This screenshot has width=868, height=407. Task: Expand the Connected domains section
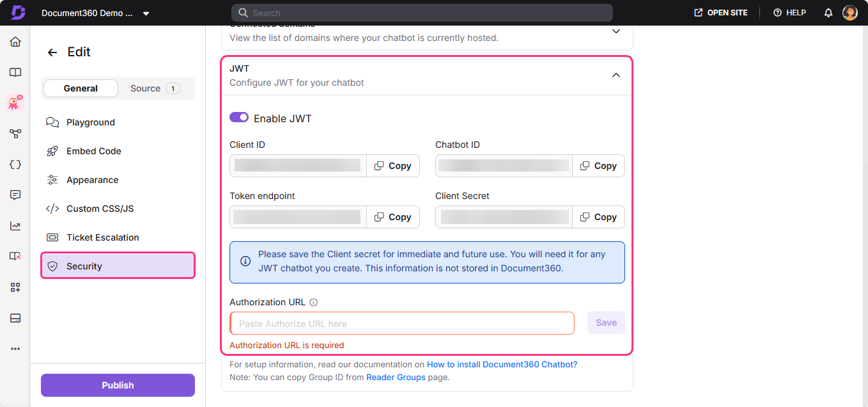pyautogui.click(x=616, y=31)
